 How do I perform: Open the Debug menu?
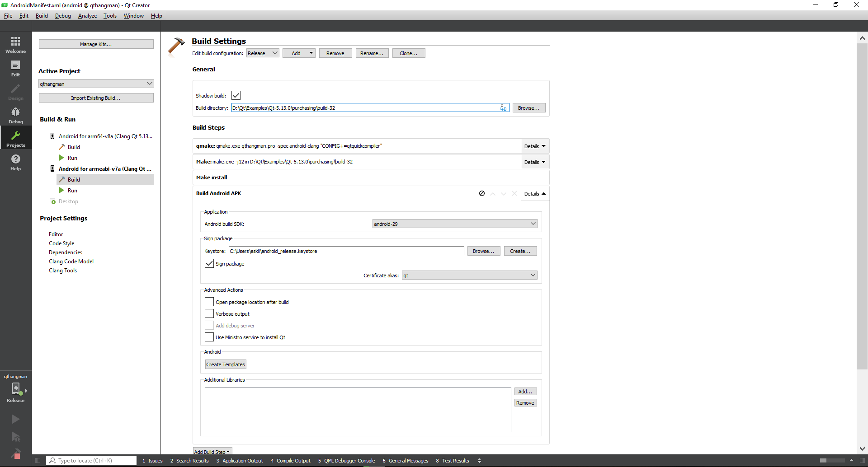pyautogui.click(x=63, y=16)
